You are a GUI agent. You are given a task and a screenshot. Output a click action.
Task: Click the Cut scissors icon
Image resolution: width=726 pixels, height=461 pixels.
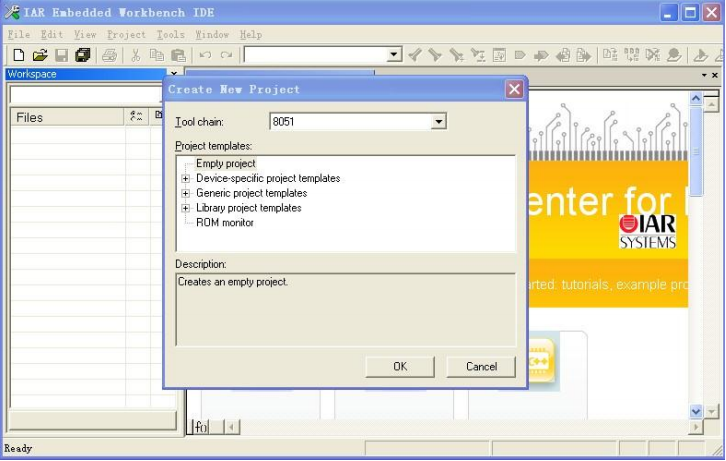(x=135, y=55)
